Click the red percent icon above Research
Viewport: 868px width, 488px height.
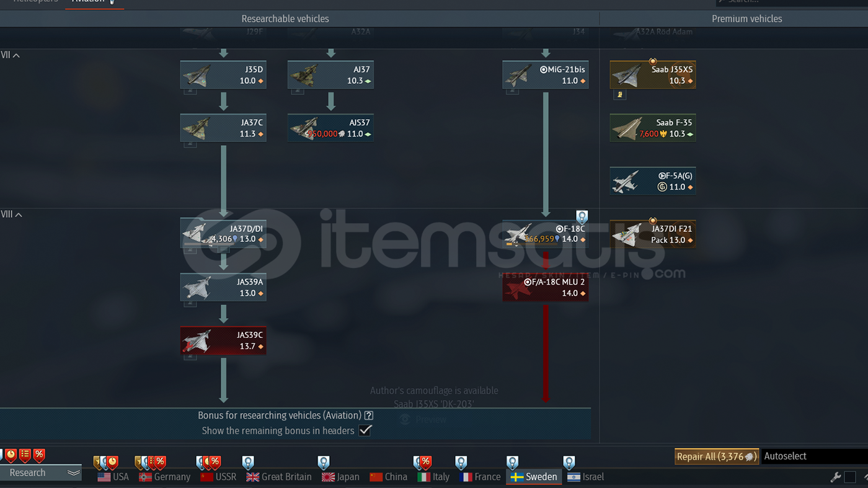tap(39, 456)
